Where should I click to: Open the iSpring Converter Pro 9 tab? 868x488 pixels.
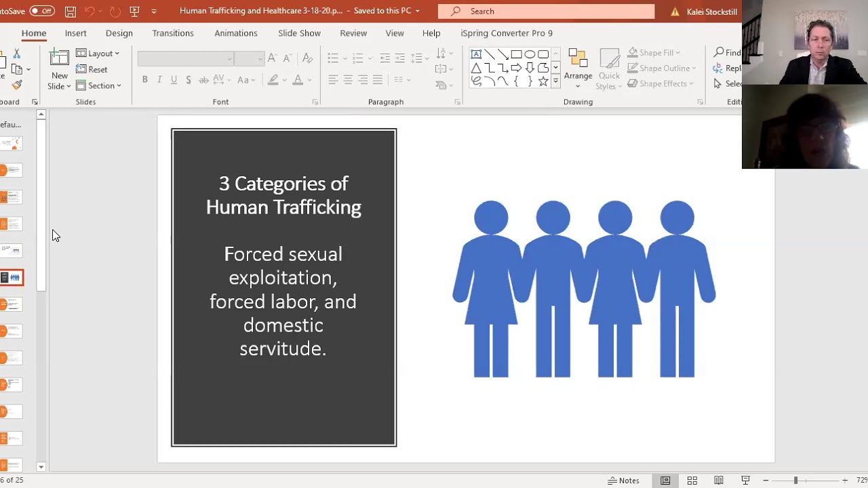coord(507,33)
